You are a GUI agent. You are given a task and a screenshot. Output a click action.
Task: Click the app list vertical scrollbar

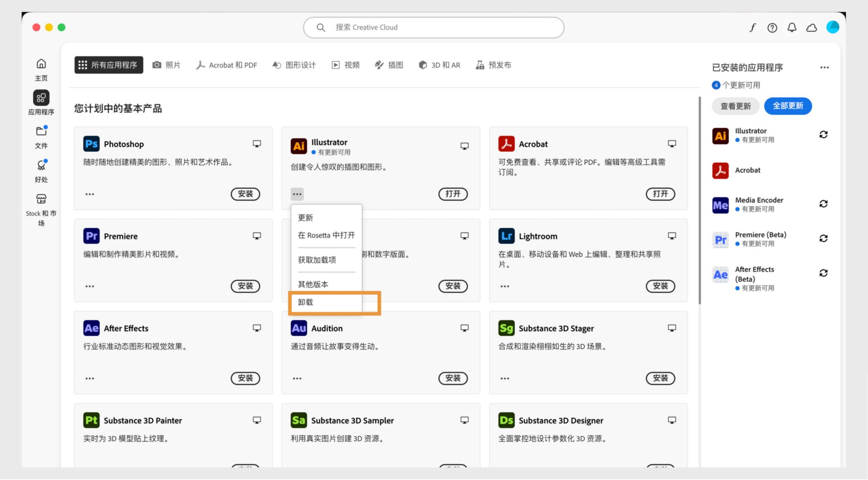coord(699,200)
